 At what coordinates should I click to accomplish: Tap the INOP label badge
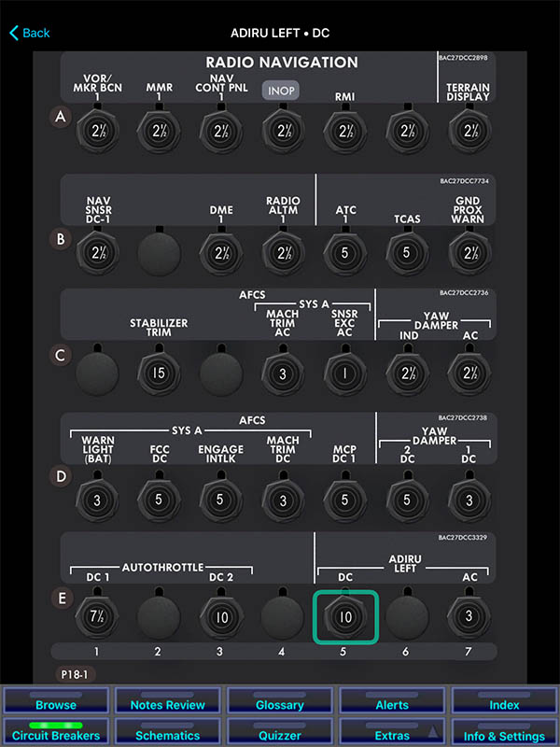click(x=282, y=91)
